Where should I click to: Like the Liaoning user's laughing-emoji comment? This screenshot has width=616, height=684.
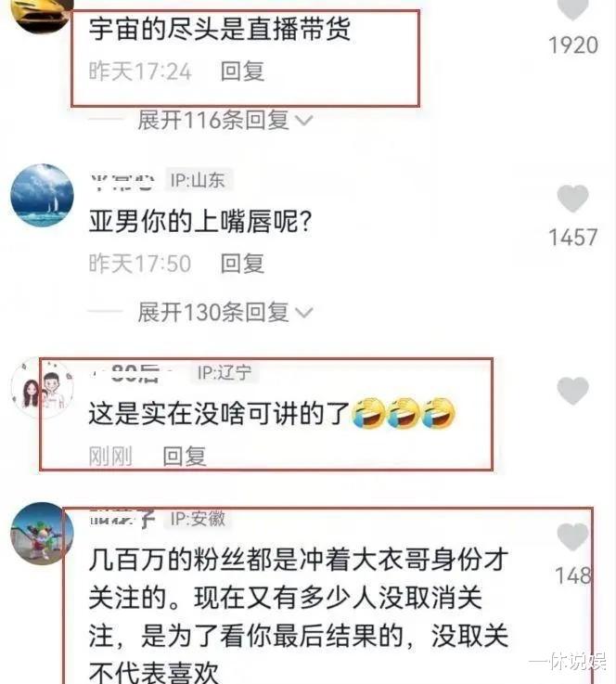coord(572,391)
